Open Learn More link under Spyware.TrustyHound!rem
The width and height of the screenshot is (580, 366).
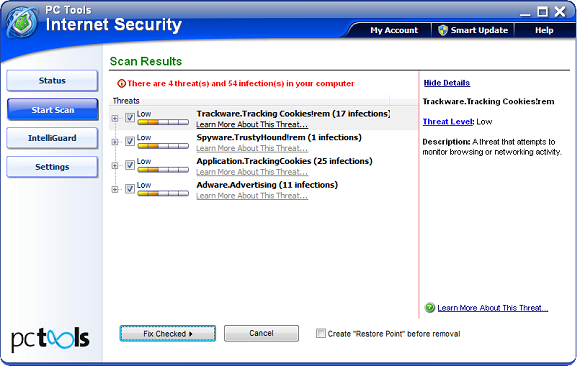[x=252, y=148]
